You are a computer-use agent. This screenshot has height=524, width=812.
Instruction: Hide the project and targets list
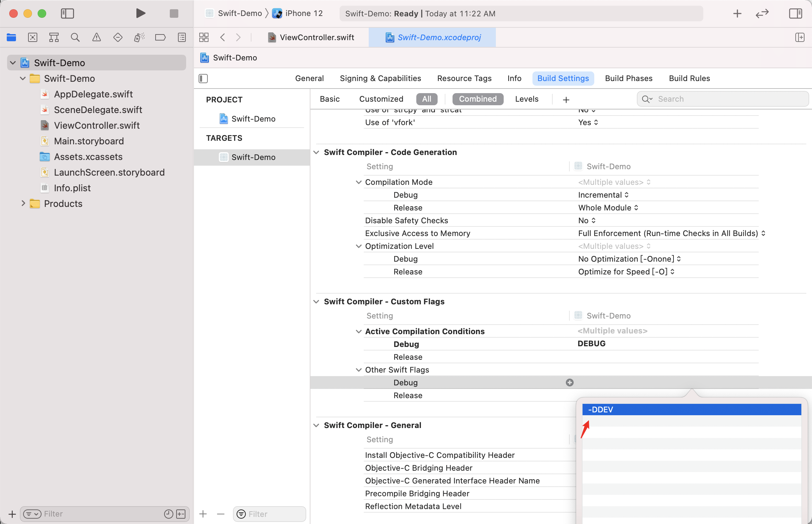tap(203, 79)
